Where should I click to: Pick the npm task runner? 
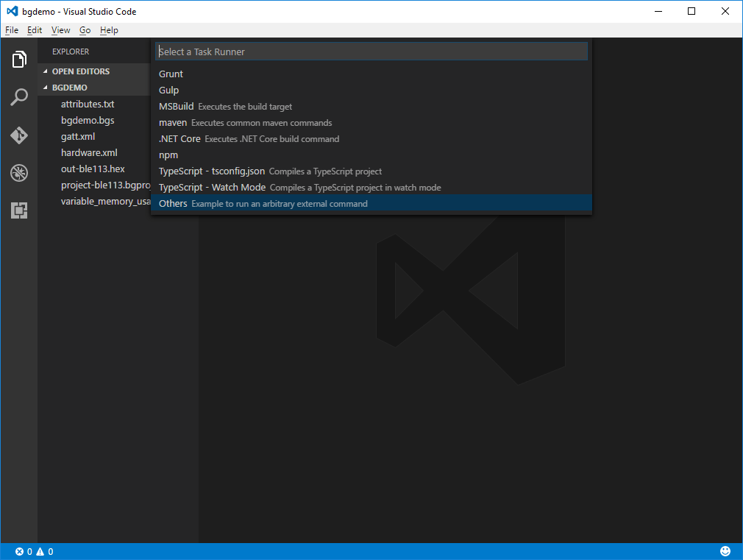click(x=371, y=155)
